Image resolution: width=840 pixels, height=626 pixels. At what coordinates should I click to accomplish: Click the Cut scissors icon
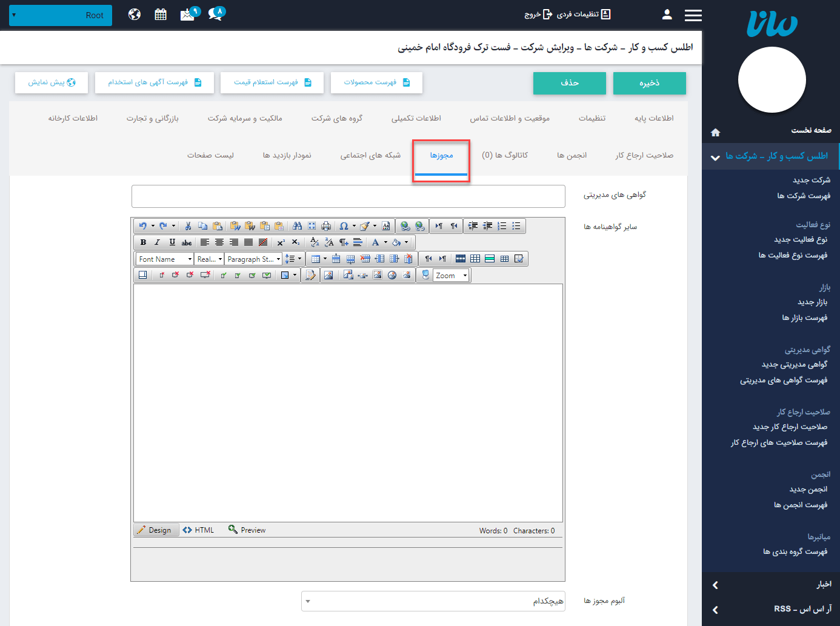point(188,226)
